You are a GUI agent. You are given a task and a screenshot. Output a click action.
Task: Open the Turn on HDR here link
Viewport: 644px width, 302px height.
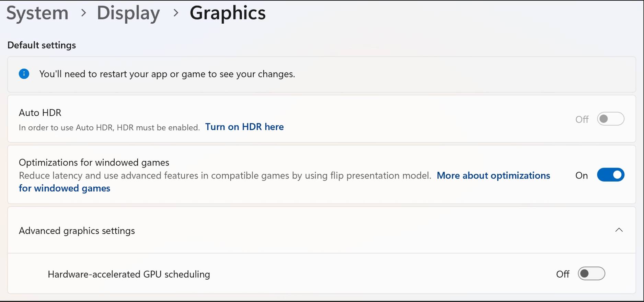244,127
